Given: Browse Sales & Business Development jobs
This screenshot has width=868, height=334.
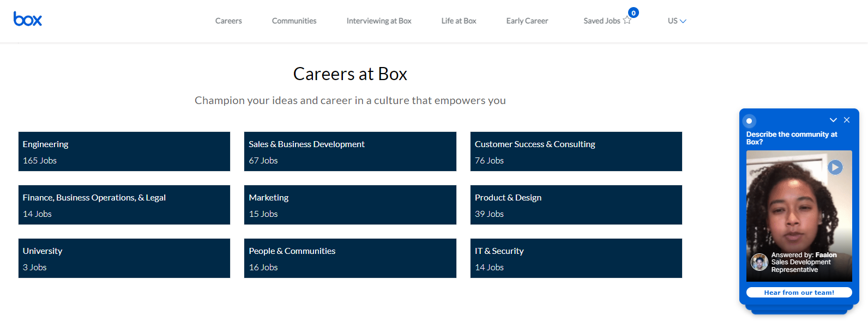Looking at the screenshot, I should coord(350,151).
